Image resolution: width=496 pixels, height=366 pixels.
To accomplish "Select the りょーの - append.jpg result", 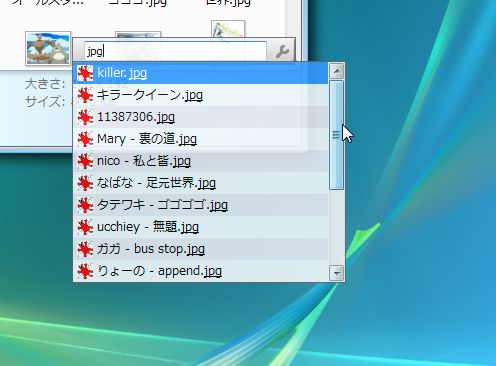I will [x=201, y=271].
